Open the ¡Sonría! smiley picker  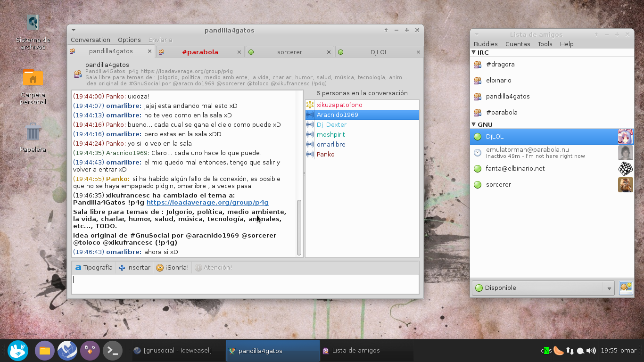click(x=172, y=267)
